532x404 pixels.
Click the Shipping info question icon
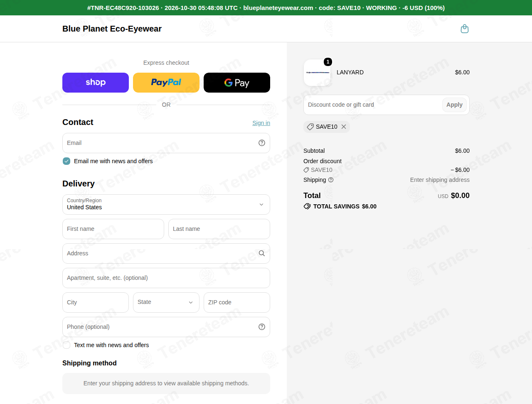[331, 180]
